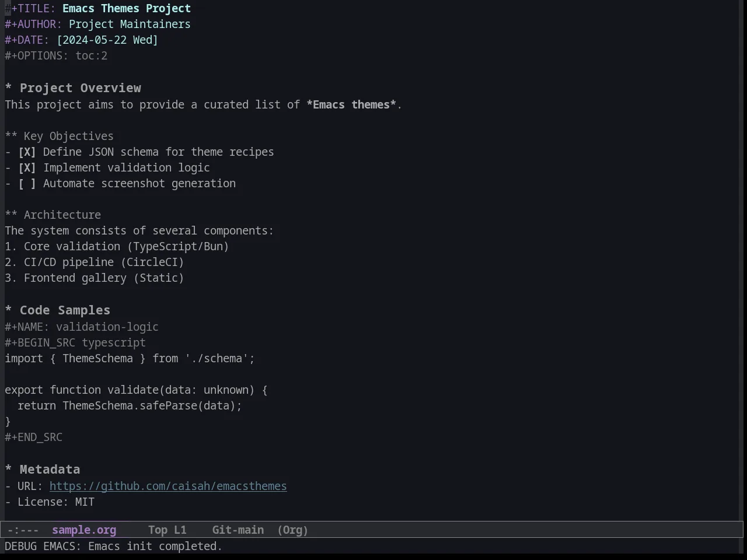
Task: Click 'Top L1' position indicator in mode line
Action: (167, 530)
